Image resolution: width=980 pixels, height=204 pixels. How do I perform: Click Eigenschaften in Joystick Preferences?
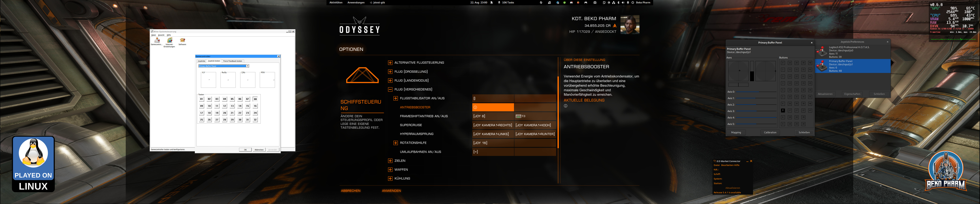point(852,94)
